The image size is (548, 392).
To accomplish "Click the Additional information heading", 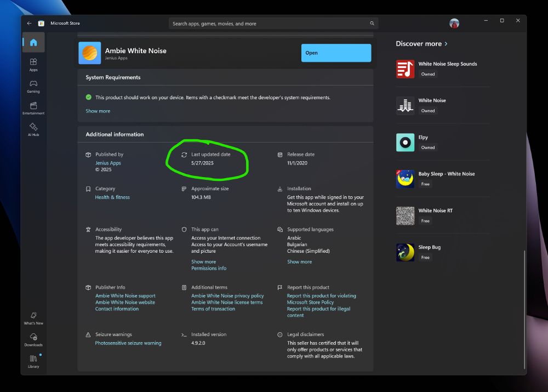I will tap(115, 134).
